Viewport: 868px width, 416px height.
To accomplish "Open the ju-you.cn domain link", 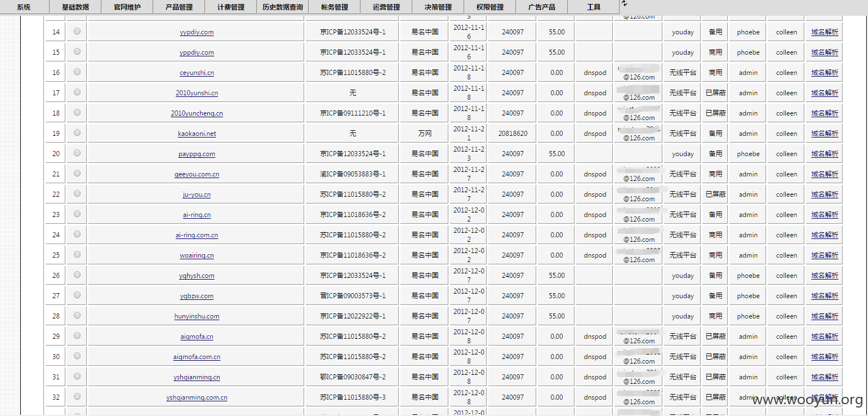I will click(x=197, y=194).
